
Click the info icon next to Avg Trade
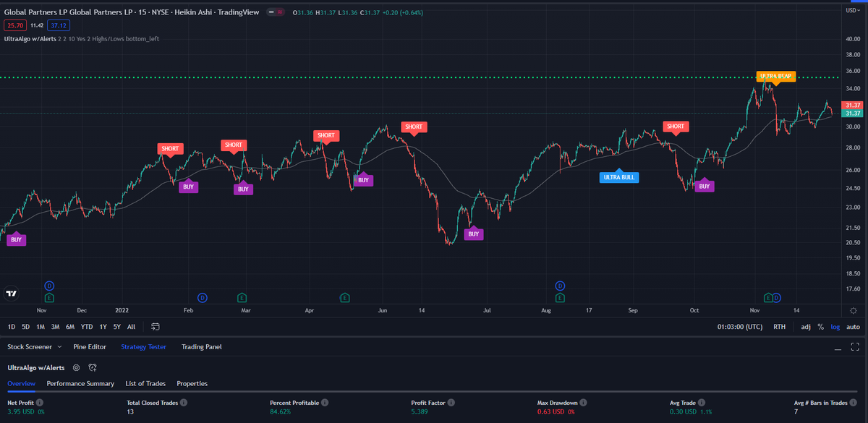pos(703,402)
